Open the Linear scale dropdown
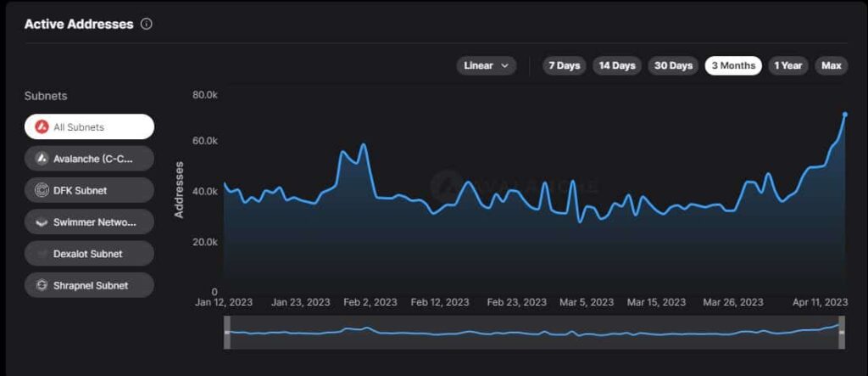 [486, 65]
